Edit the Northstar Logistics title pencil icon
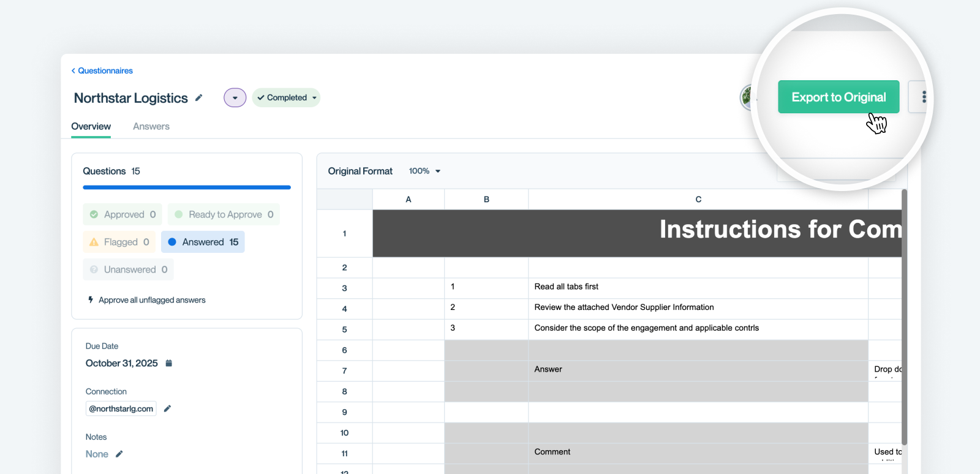The image size is (980, 474). click(198, 98)
